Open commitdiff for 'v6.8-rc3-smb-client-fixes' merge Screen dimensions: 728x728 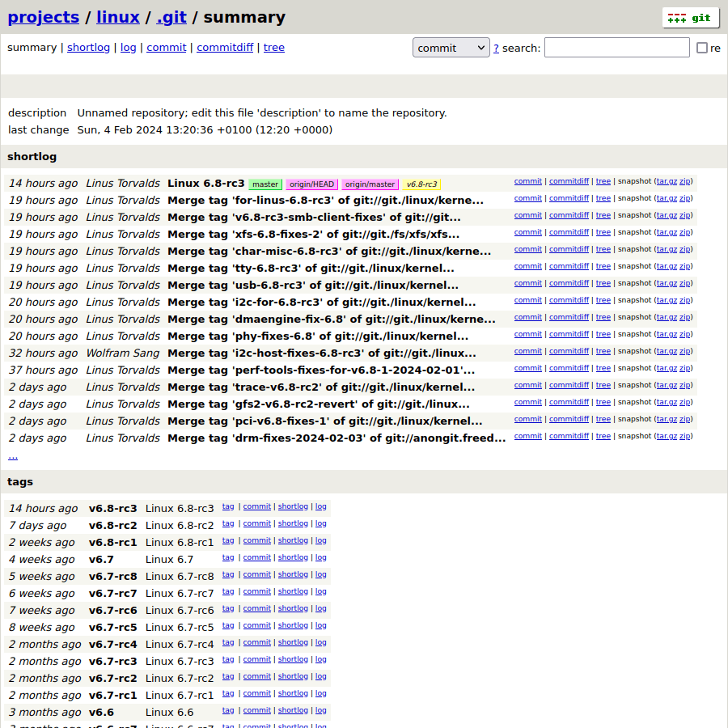point(569,215)
